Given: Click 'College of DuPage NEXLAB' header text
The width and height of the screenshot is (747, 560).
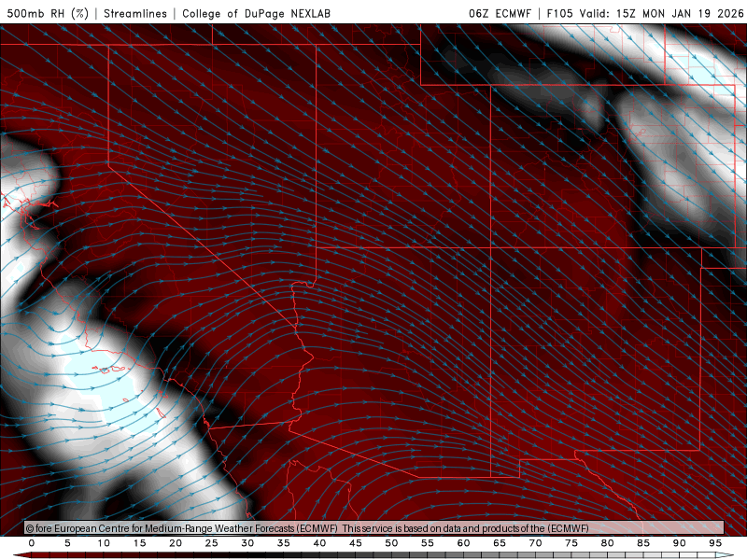Looking at the screenshot, I should pos(256,13).
